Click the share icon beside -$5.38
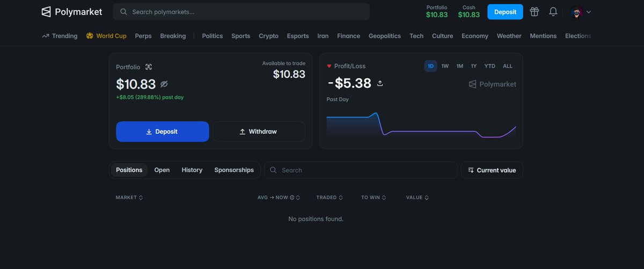The image size is (644, 269). (380, 83)
